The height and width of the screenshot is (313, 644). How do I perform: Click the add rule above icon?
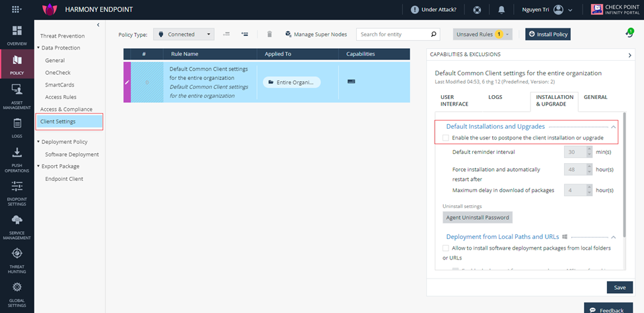[226, 34]
